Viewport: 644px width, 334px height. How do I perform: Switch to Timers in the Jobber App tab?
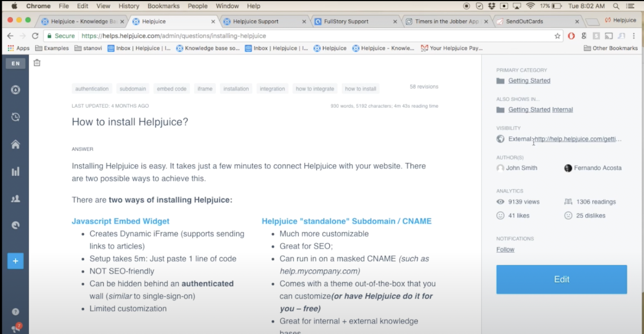pos(447,21)
